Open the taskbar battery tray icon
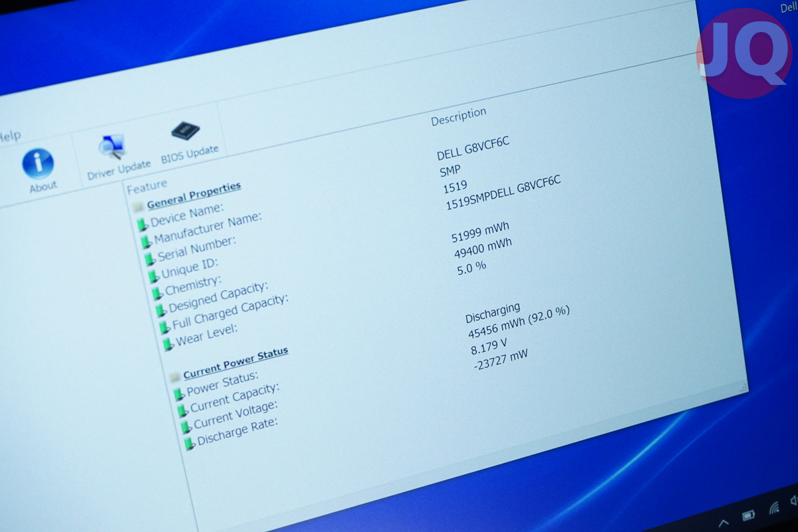The image size is (798, 532). (748, 515)
